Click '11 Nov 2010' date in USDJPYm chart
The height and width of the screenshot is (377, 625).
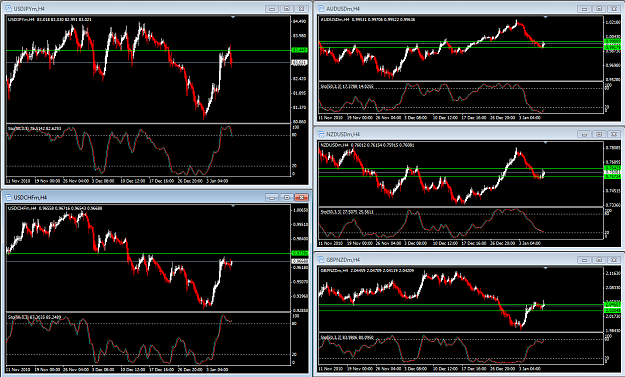click(x=18, y=181)
